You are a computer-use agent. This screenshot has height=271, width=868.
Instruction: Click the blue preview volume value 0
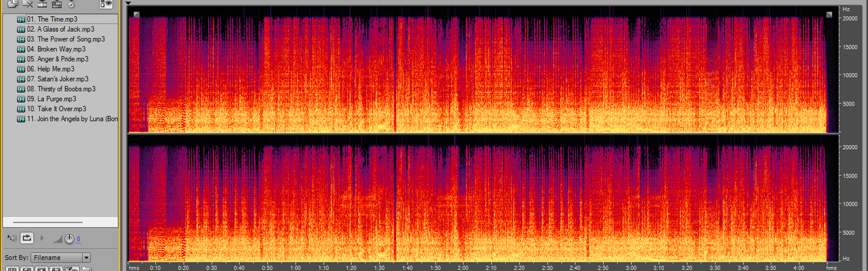78,239
